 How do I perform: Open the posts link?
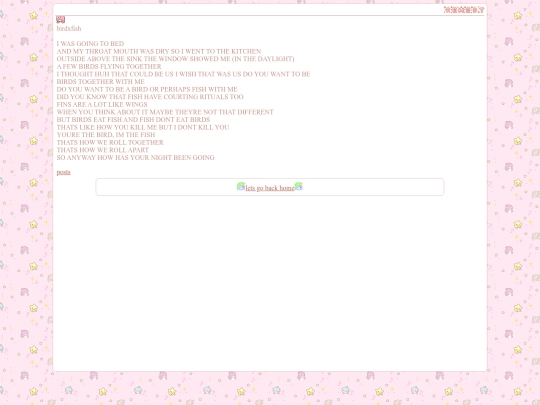(63, 172)
